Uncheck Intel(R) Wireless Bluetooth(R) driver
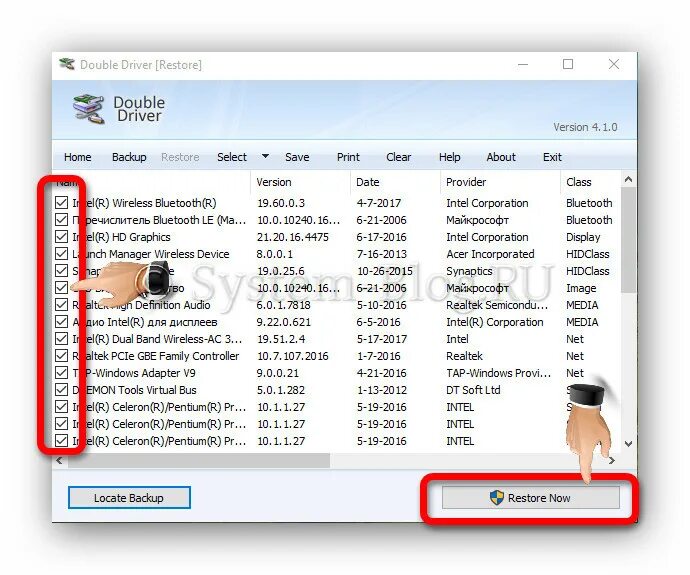This screenshot has width=690, height=575. tap(62, 203)
